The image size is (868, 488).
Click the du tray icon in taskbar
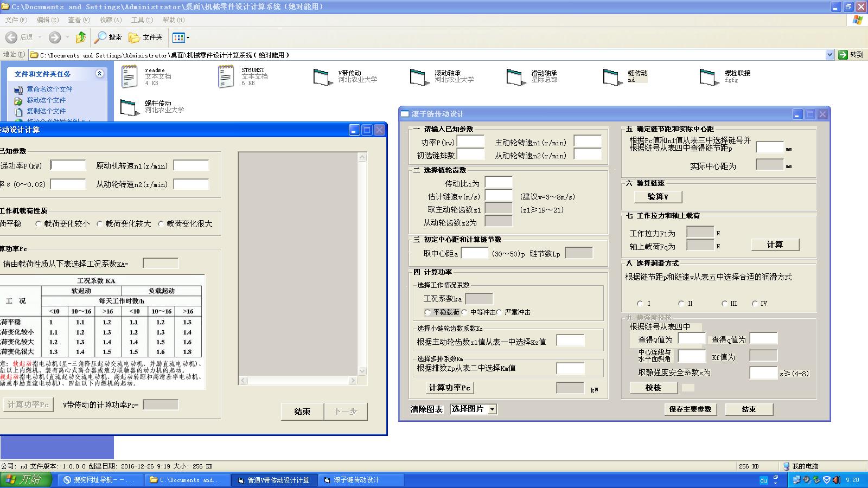click(x=764, y=480)
